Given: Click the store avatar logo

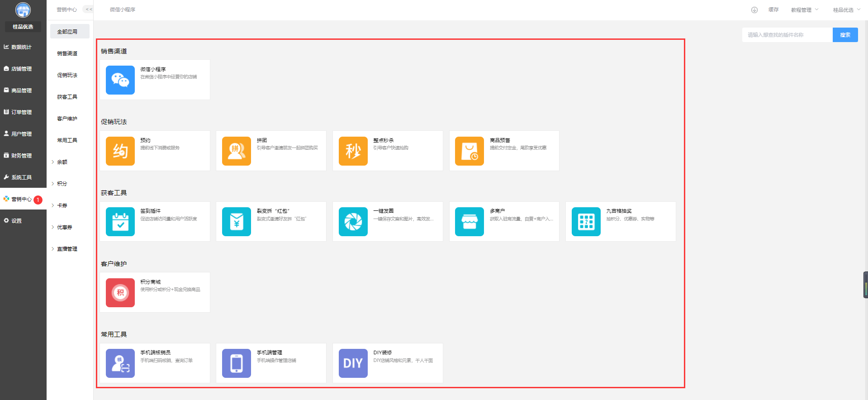Looking at the screenshot, I should pos(23,10).
